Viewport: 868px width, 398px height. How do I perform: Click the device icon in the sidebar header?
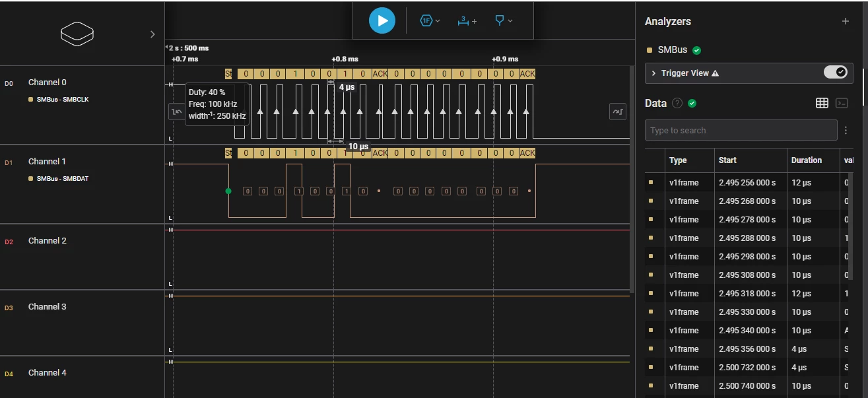click(77, 34)
